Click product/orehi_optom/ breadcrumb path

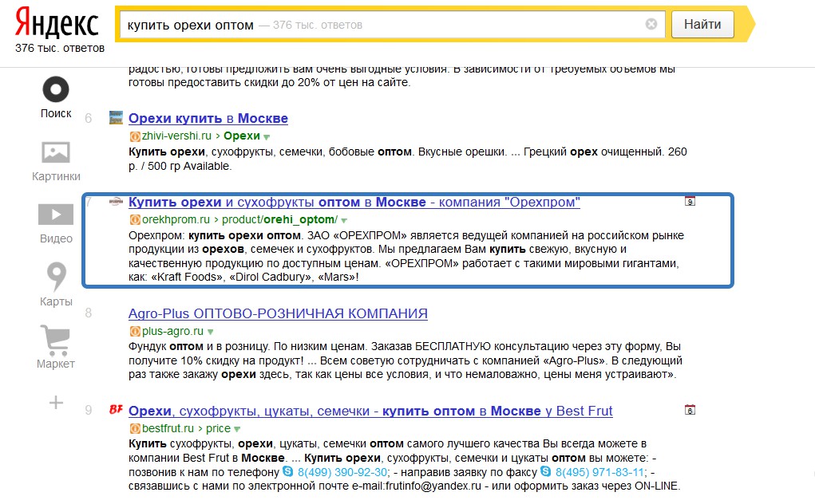pyautogui.click(x=279, y=219)
